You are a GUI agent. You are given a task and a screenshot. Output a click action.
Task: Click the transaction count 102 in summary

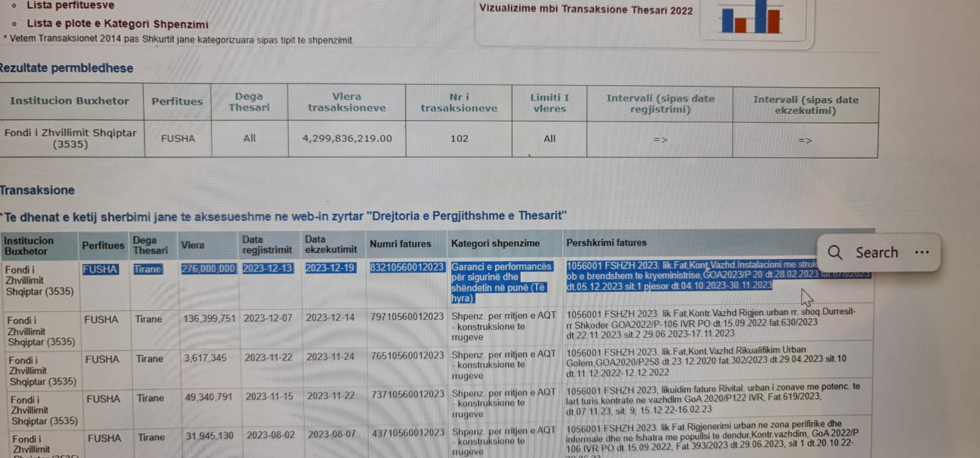click(x=459, y=138)
